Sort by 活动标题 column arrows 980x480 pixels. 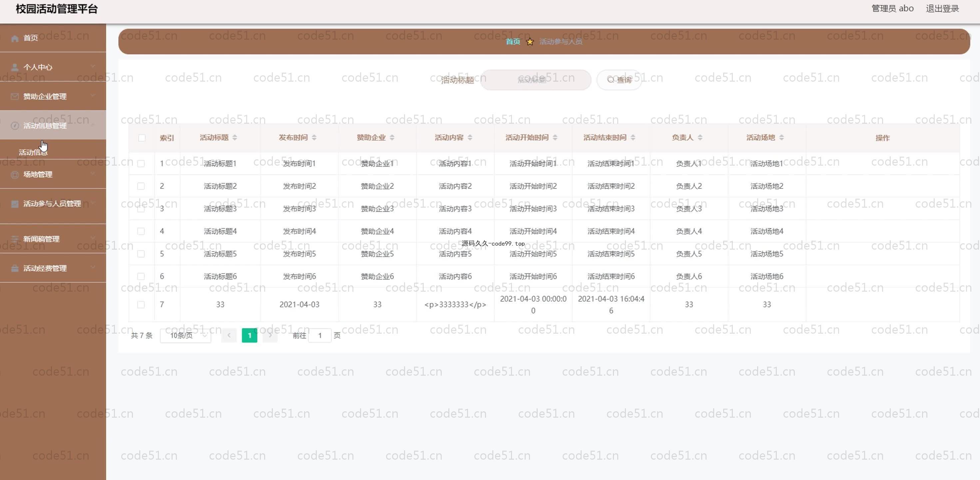pyautogui.click(x=235, y=137)
